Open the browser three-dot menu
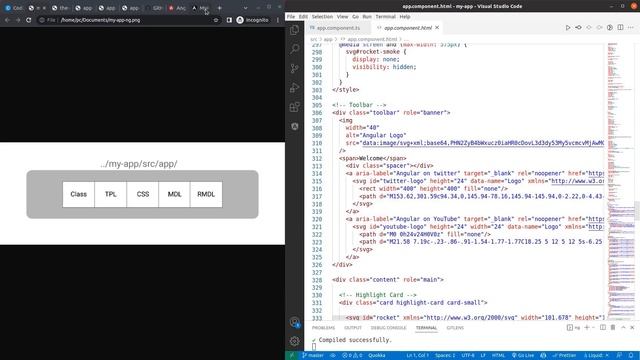Image resolution: width=640 pixels, height=360 pixels. 278,20
